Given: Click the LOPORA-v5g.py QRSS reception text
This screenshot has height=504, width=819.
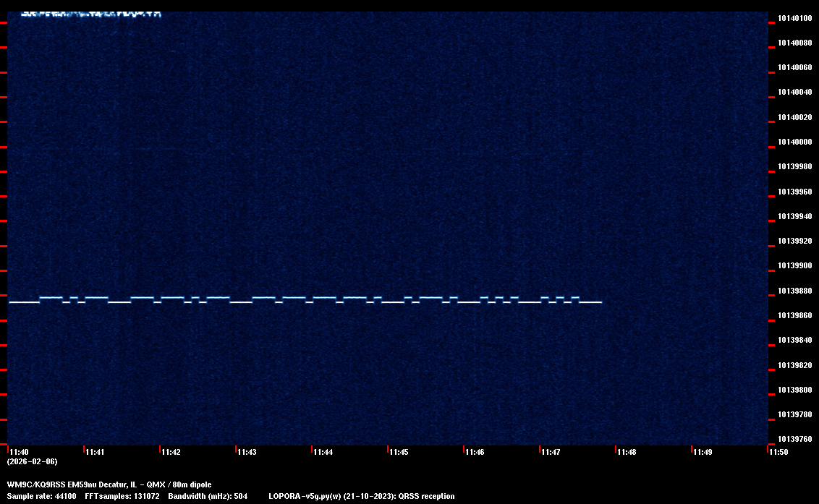Looking at the screenshot, I should click(361, 496).
